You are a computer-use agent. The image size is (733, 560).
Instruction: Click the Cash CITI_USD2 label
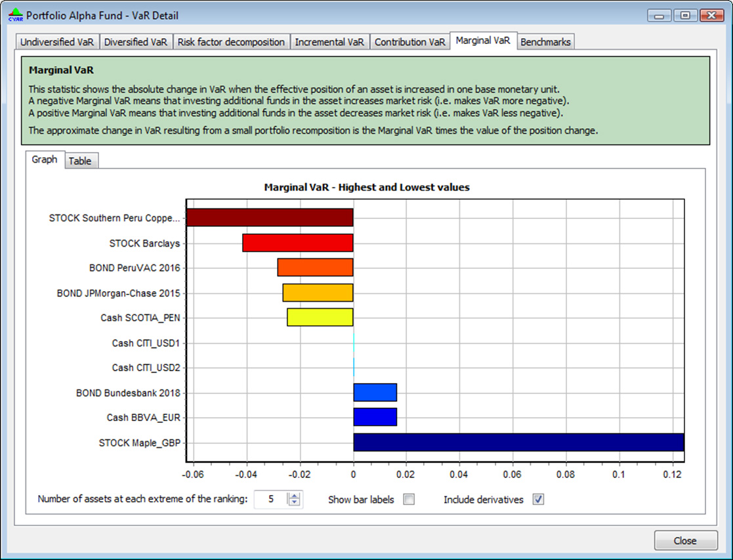[x=146, y=368]
